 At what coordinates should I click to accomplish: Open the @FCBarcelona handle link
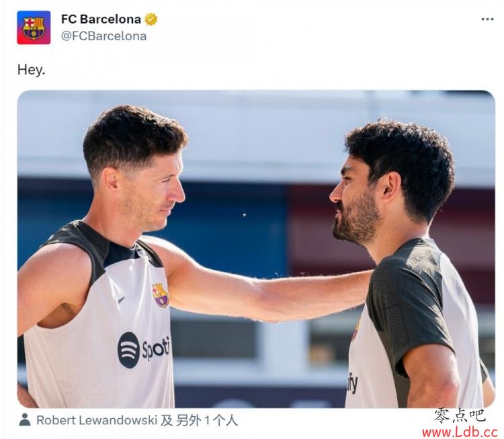[103, 36]
